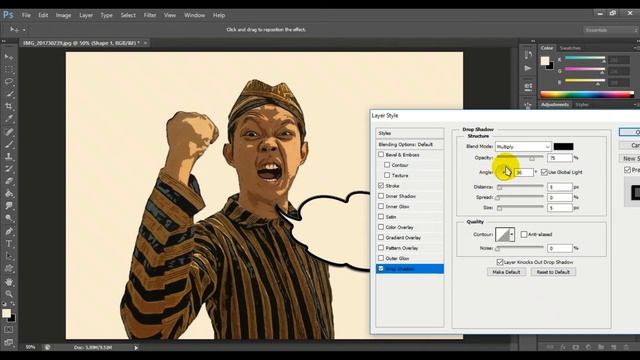Switch to the Swatches tab
This screenshot has height=360, width=640.
[570, 48]
